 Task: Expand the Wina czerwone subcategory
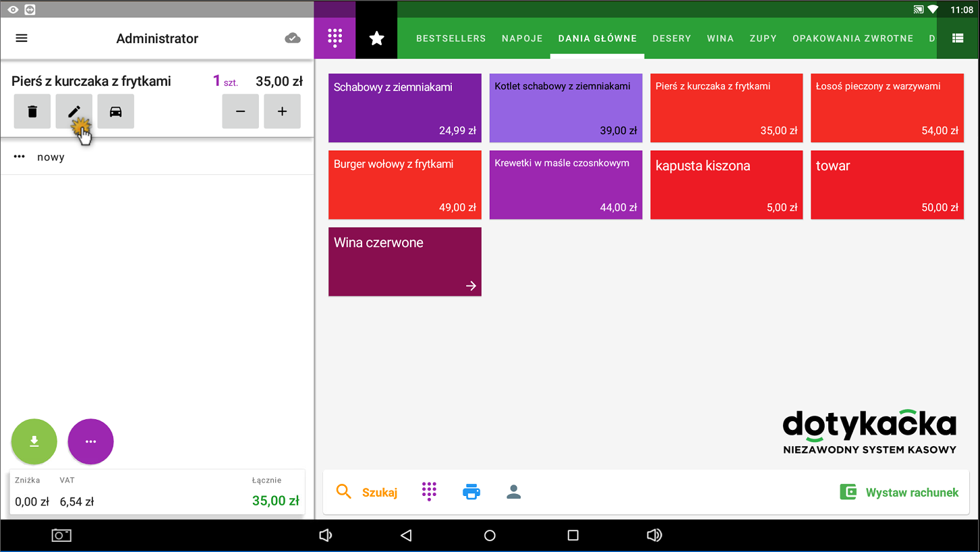(x=405, y=262)
